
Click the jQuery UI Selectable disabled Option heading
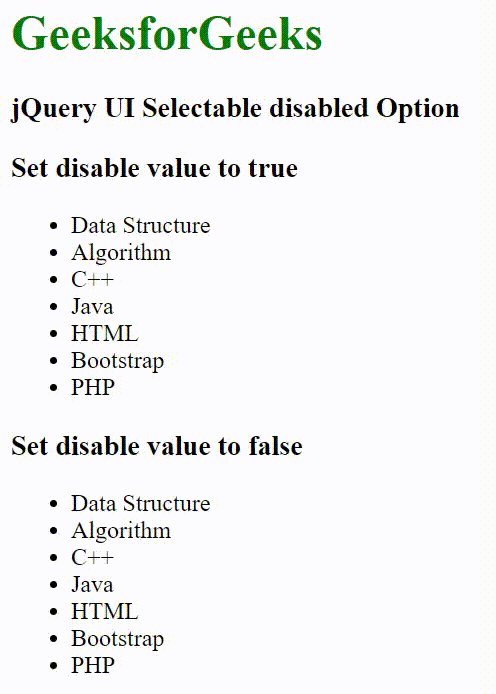(x=235, y=109)
